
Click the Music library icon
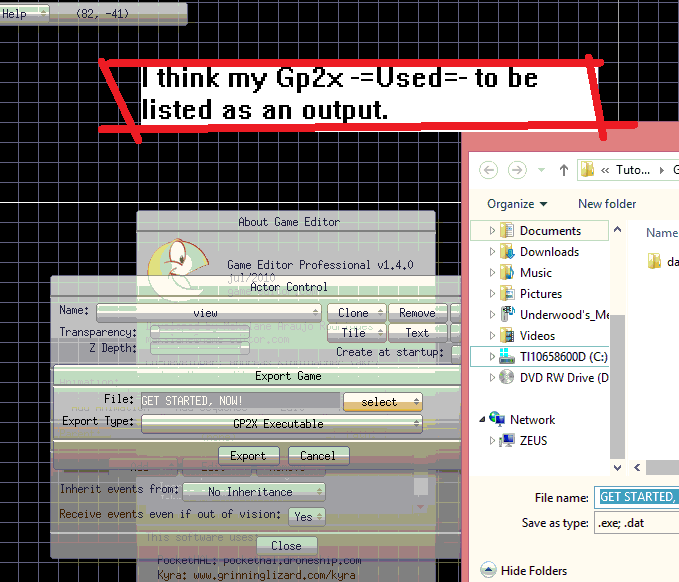point(507,272)
